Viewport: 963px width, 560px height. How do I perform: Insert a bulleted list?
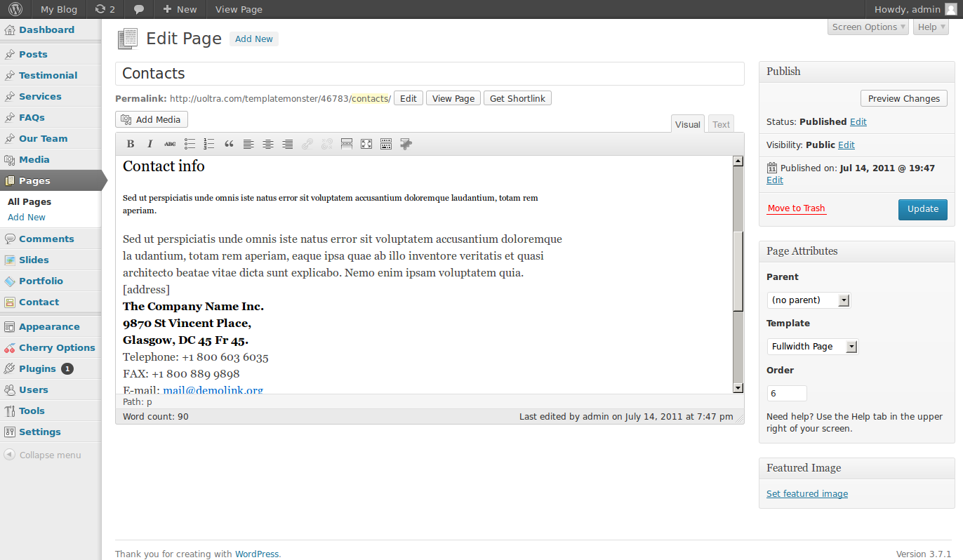(190, 144)
